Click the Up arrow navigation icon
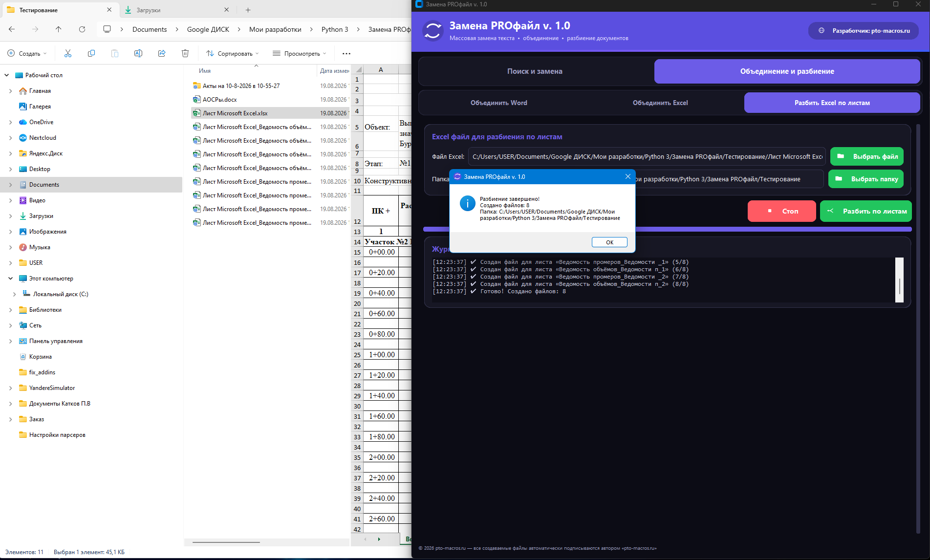The height and width of the screenshot is (560, 930). point(59,29)
